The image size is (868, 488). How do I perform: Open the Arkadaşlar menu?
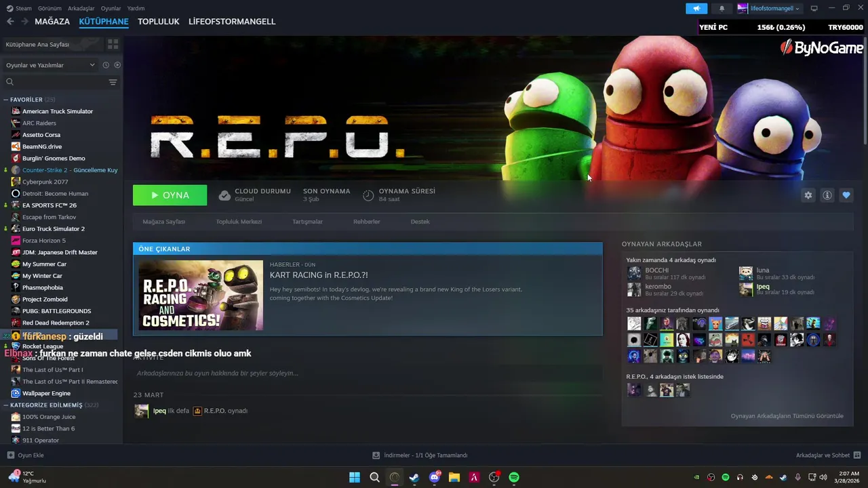pos(81,8)
